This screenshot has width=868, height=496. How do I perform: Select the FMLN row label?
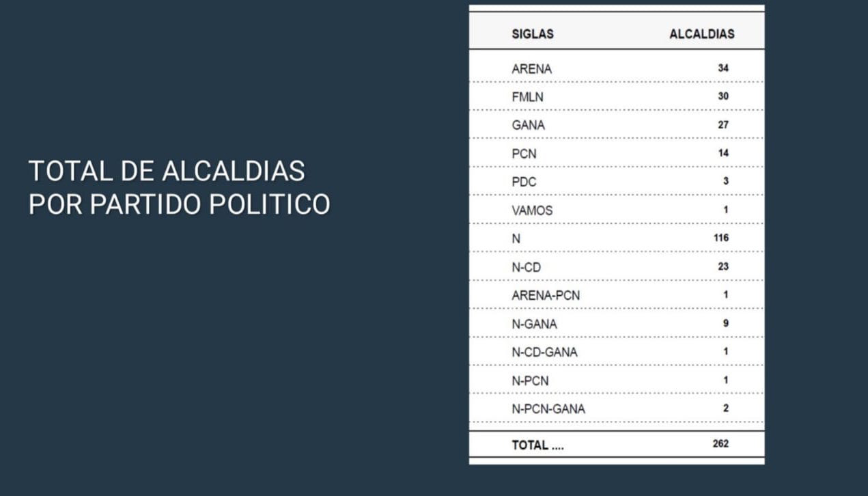[527, 97]
